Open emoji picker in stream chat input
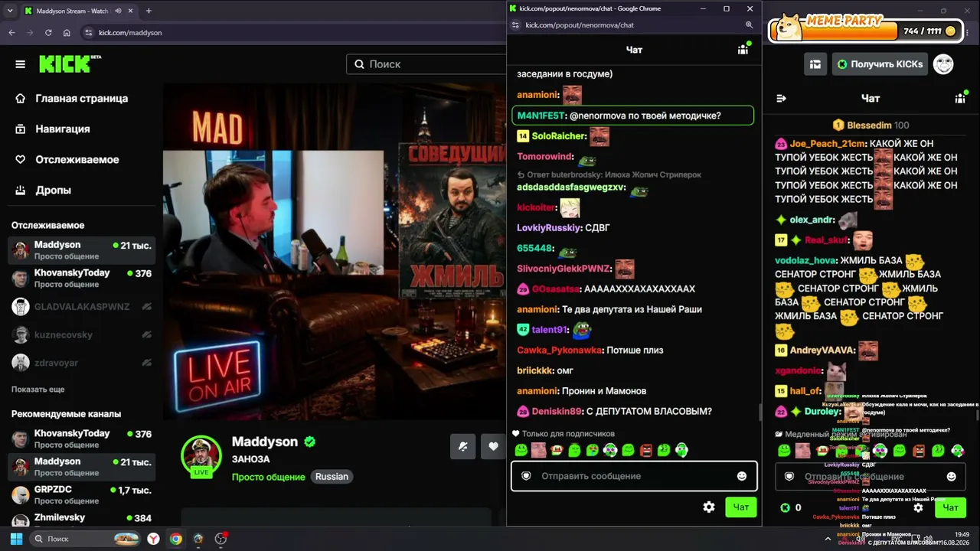 tap(951, 476)
